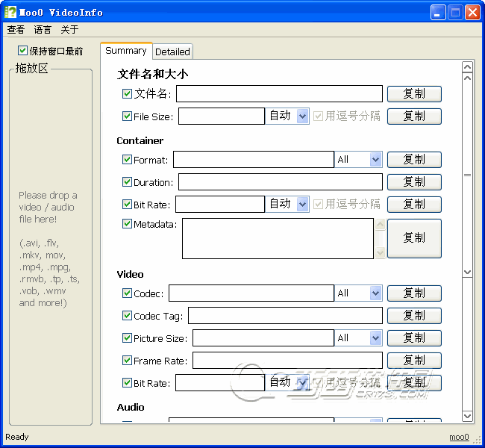485x448 pixels.
Task: Toggle the 保持窗口最前 keep-on-top checkbox
Action: point(23,51)
